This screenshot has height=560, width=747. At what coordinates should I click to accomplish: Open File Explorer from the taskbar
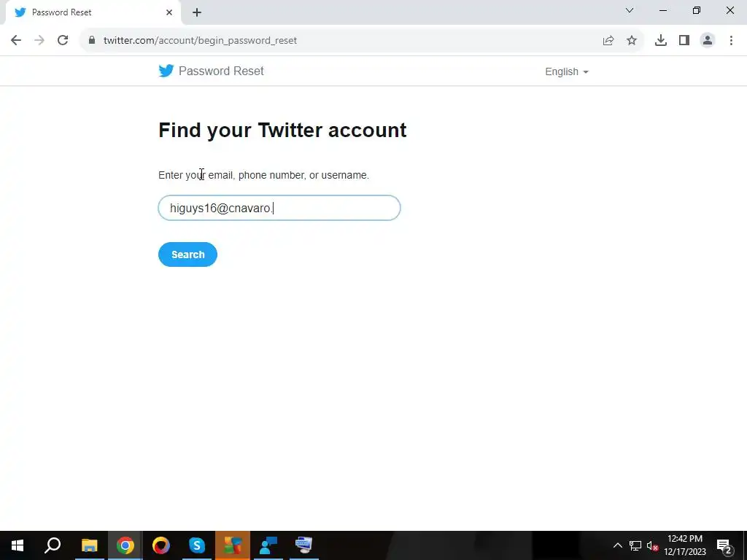click(x=89, y=545)
